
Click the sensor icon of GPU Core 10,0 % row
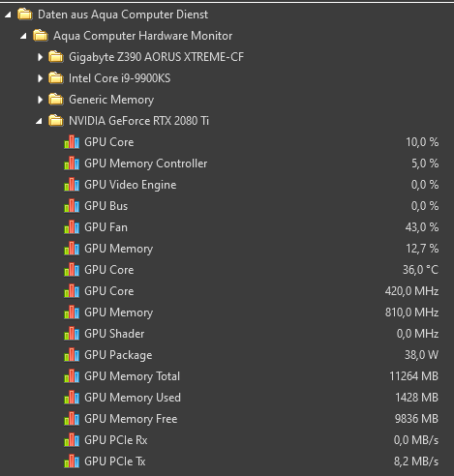(x=72, y=142)
